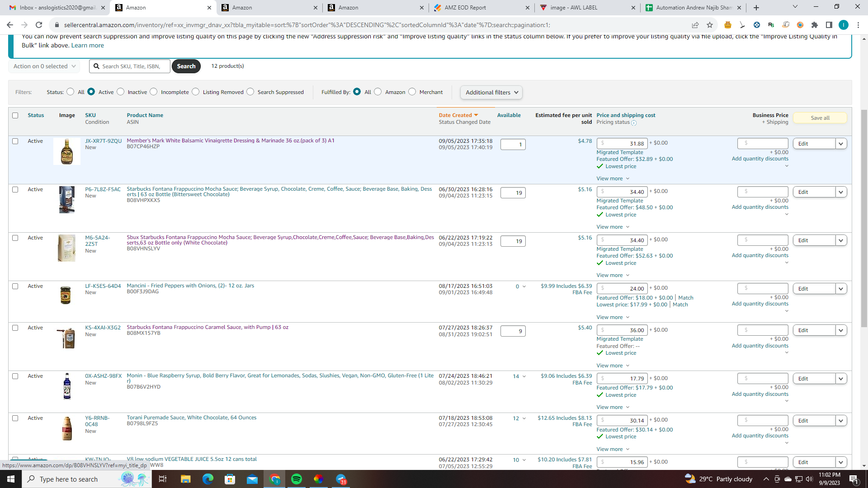Image resolution: width=868 pixels, height=488 pixels.
Task: Open the Learn more link
Action: (88, 45)
